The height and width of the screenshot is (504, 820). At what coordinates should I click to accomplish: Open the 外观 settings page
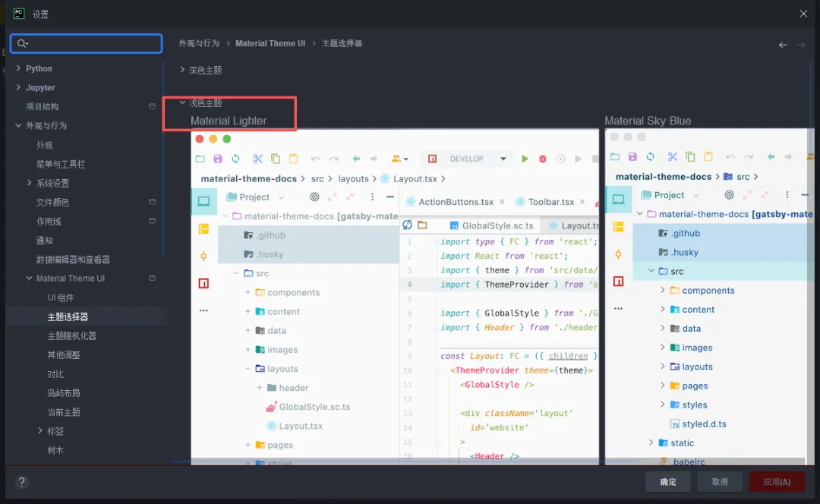tap(45, 145)
